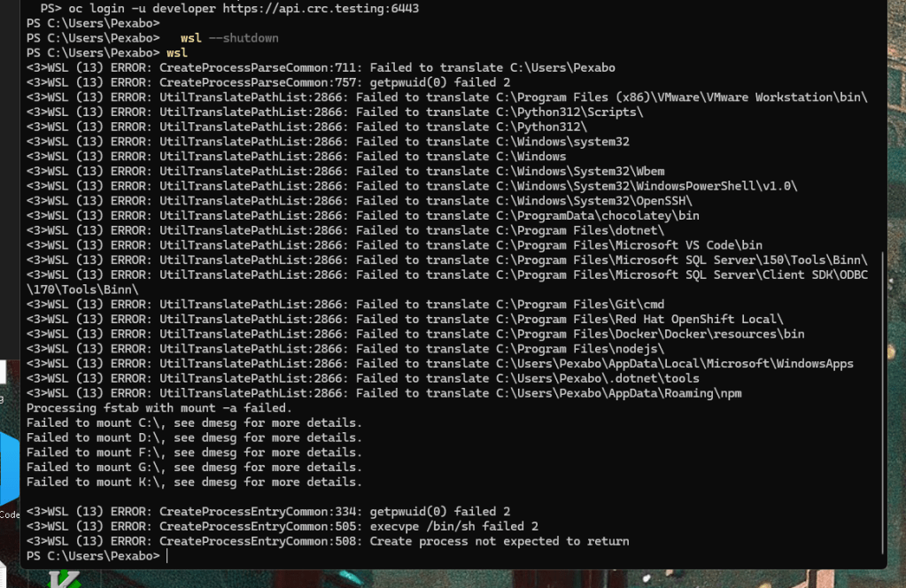The image size is (906, 588).
Task: Click the 'Program Files\nodejs\' error line
Action: 345,349
